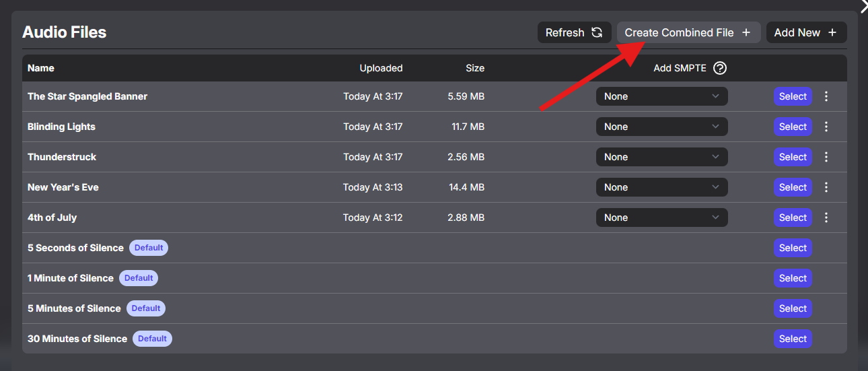Click the Uploaded column header
Screen dimensions: 868x371
(381, 68)
